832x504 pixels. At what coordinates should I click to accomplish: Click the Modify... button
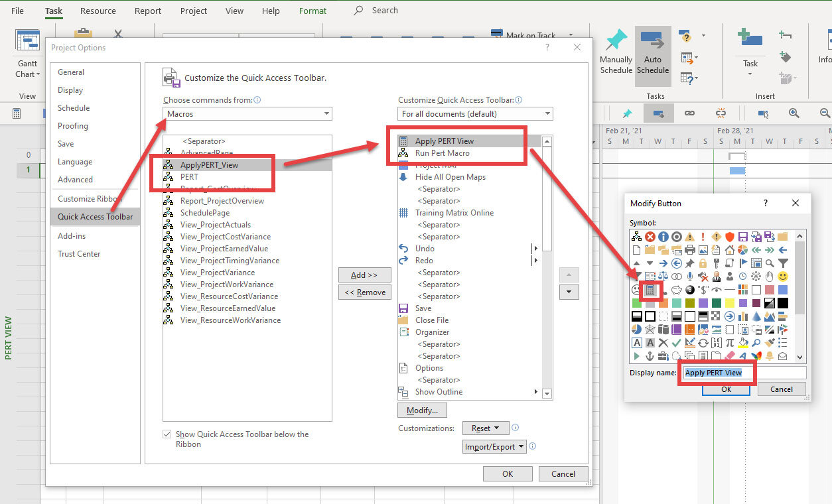422,410
